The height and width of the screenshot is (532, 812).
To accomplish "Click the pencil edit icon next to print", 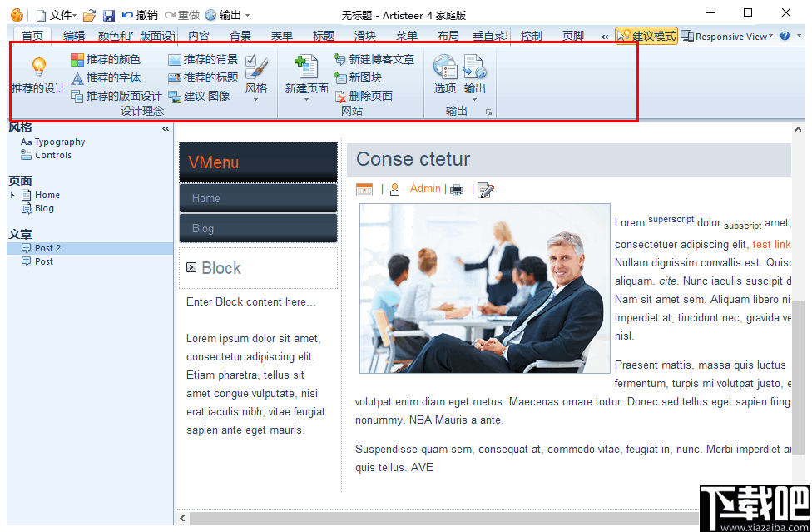I will (x=486, y=189).
